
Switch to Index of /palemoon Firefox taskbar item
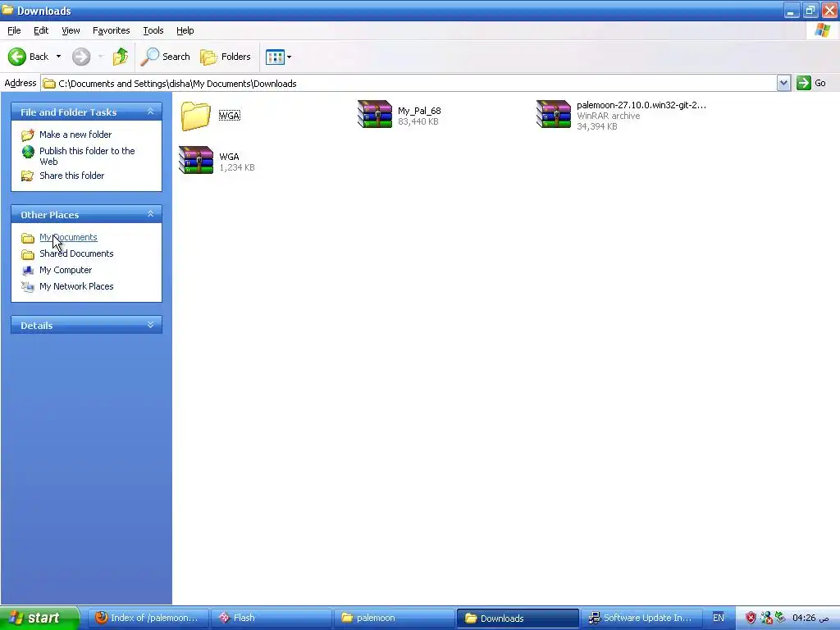click(x=147, y=618)
